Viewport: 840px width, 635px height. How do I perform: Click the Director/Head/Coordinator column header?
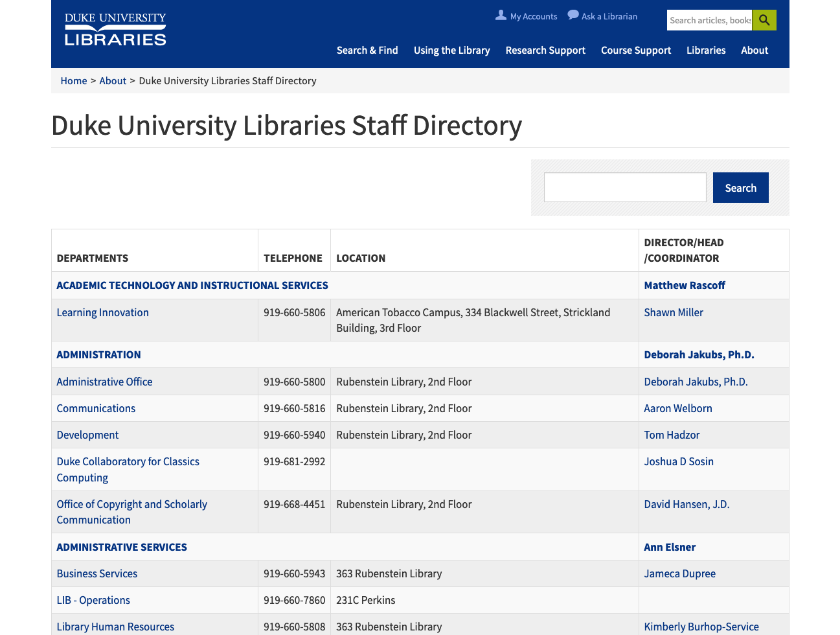pos(684,250)
